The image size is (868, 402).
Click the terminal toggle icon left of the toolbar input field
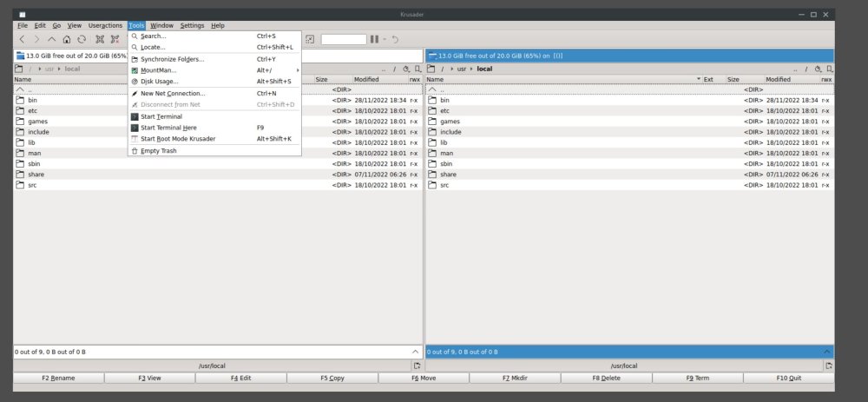[x=310, y=39]
